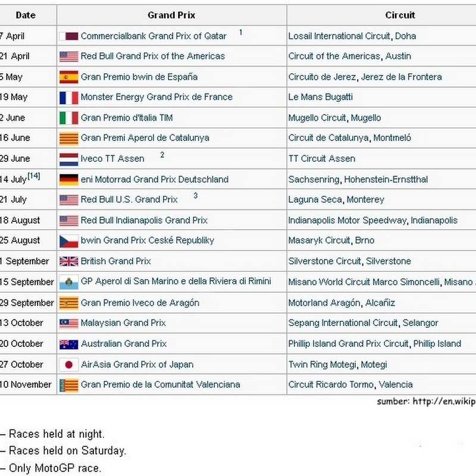This screenshot has width=476, height=476.
Task: Open footnote reference 14 beside 14 July
Action: [34, 176]
